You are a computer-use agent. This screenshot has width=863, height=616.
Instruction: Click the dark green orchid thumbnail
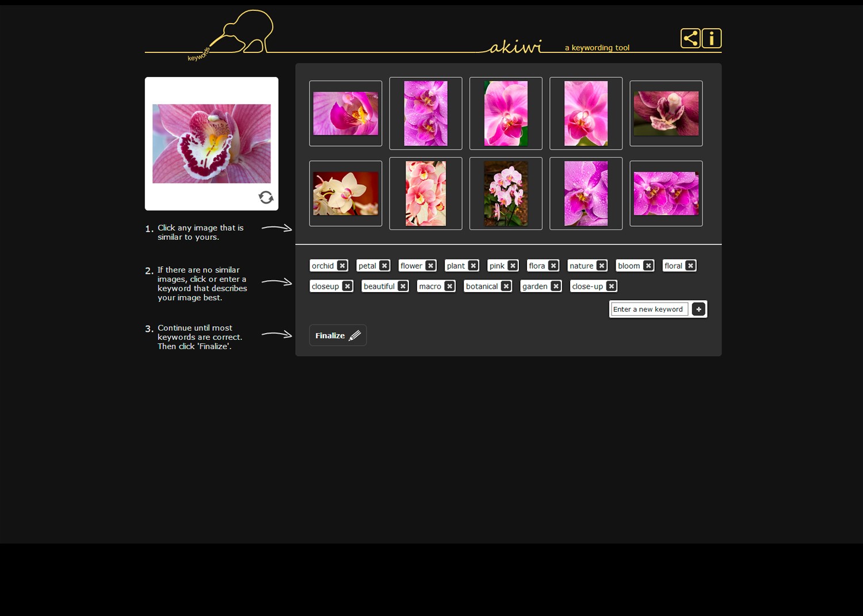point(666,113)
